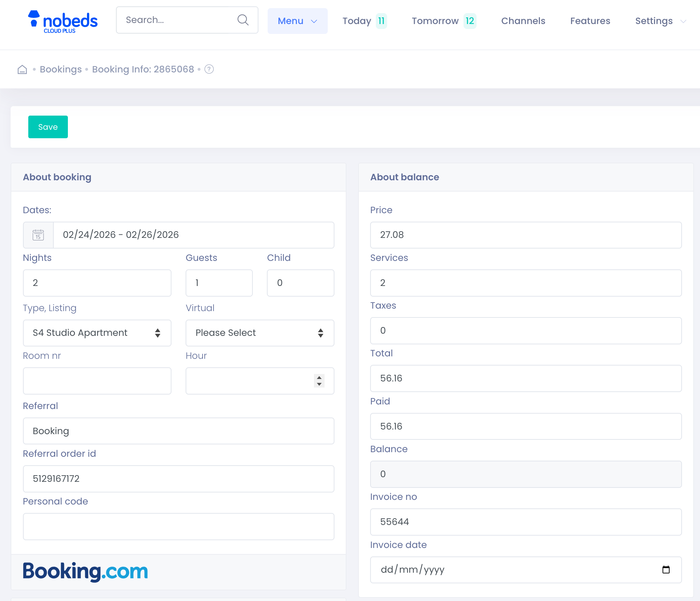The height and width of the screenshot is (601, 700).
Task: Click the help question mark icon
Action: click(209, 69)
